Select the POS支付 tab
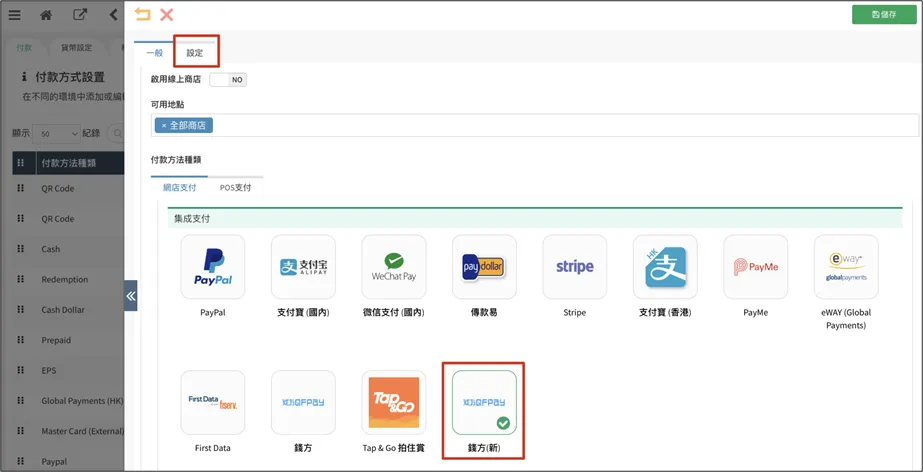This screenshot has height=472, width=923. 235,188
